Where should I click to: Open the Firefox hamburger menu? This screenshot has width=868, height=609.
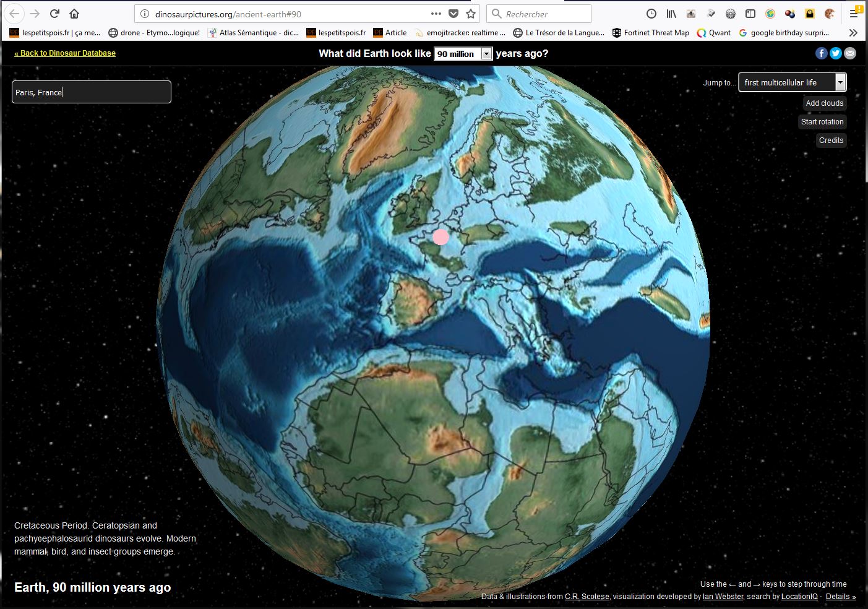tap(854, 14)
